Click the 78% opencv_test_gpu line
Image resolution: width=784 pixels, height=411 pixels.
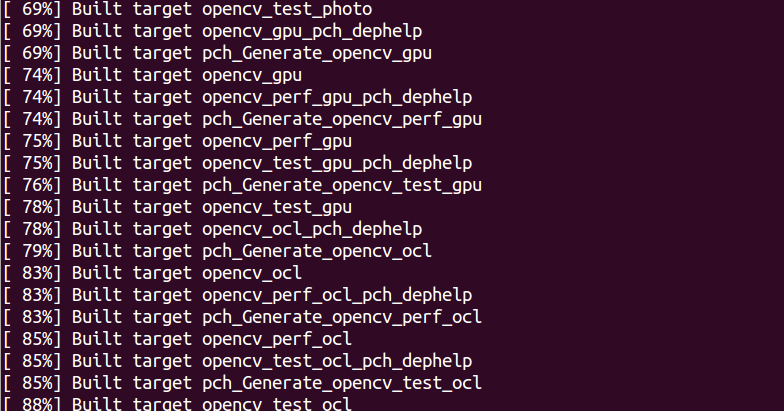click(x=178, y=208)
